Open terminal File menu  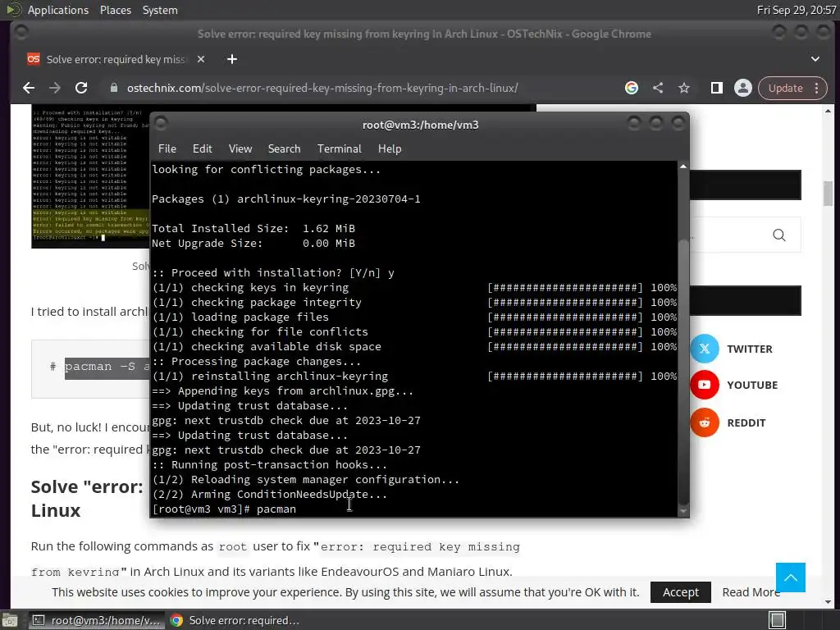[167, 149]
